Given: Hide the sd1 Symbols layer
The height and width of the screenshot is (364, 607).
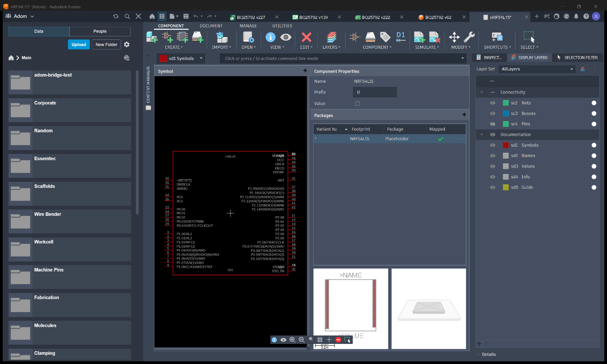Looking at the screenshot, I should 492,145.
